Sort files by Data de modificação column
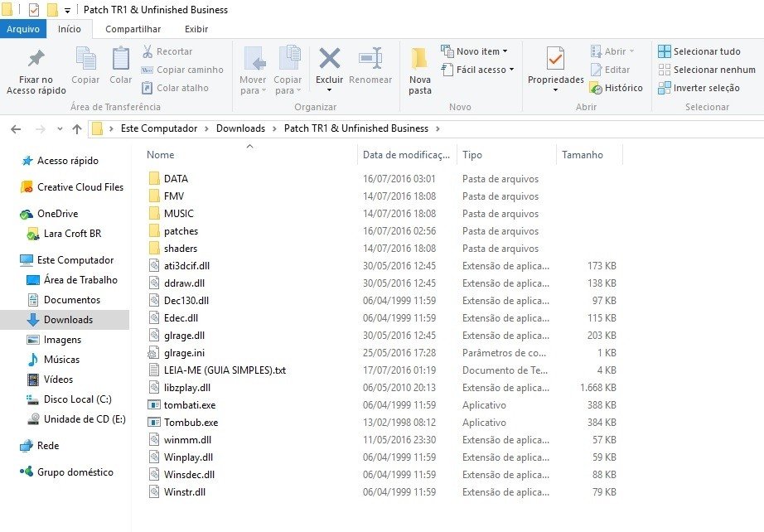Image resolution: width=764 pixels, height=532 pixels. pos(407,155)
